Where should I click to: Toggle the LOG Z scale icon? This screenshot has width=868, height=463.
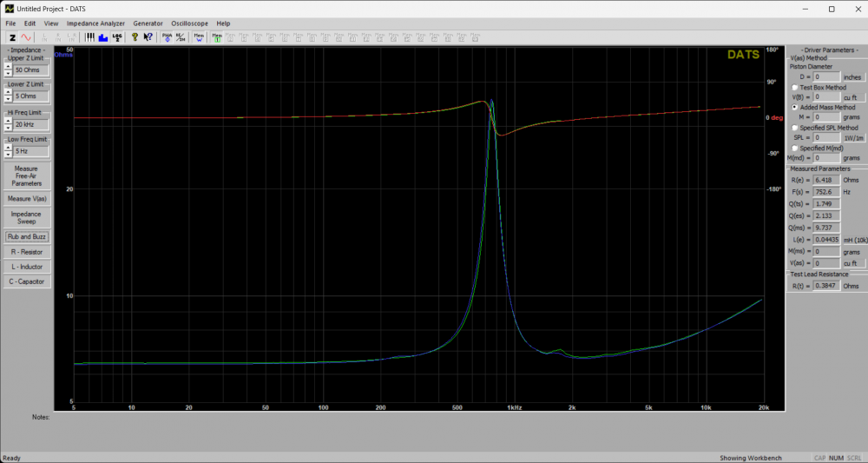117,37
